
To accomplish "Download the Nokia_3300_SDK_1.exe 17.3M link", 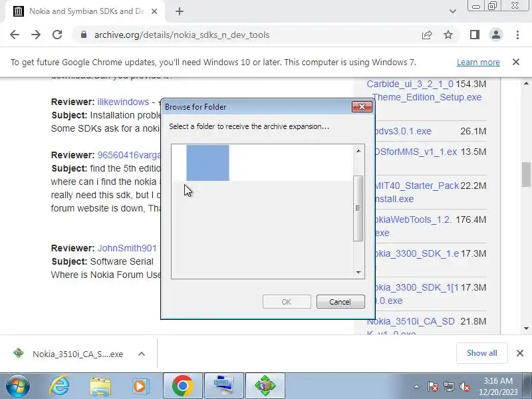I will (416, 253).
